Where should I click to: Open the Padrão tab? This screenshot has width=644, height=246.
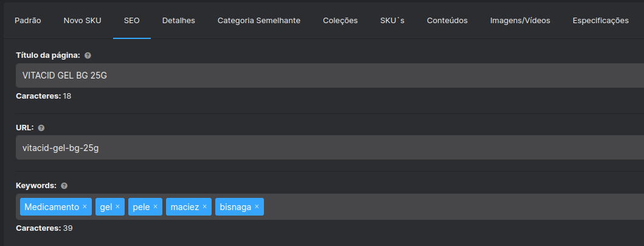pyautogui.click(x=28, y=21)
